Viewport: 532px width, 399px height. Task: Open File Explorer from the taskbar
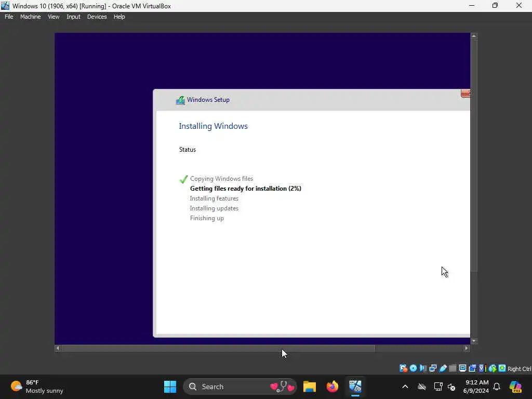(310, 387)
